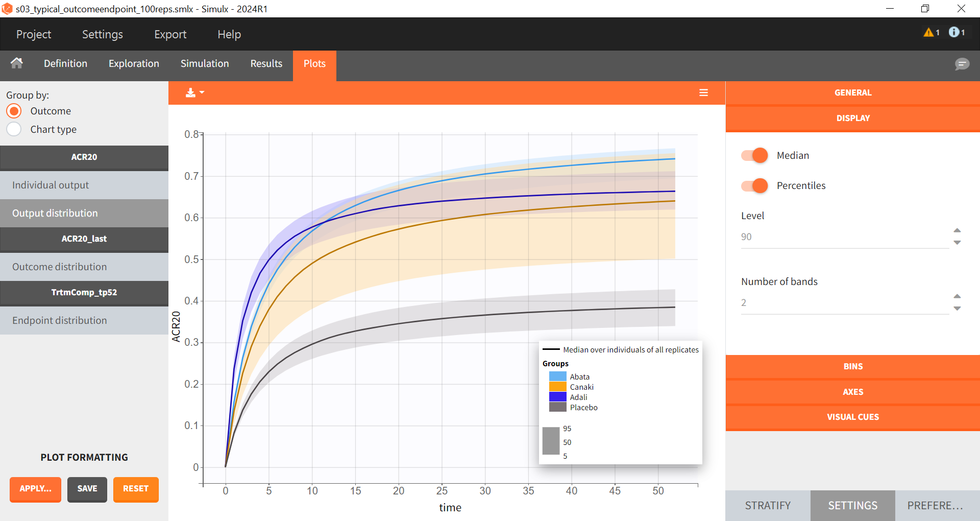Viewport: 980px width, 521px height.
Task: Open the plot hamburger menu icon
Action: [704, 92]
